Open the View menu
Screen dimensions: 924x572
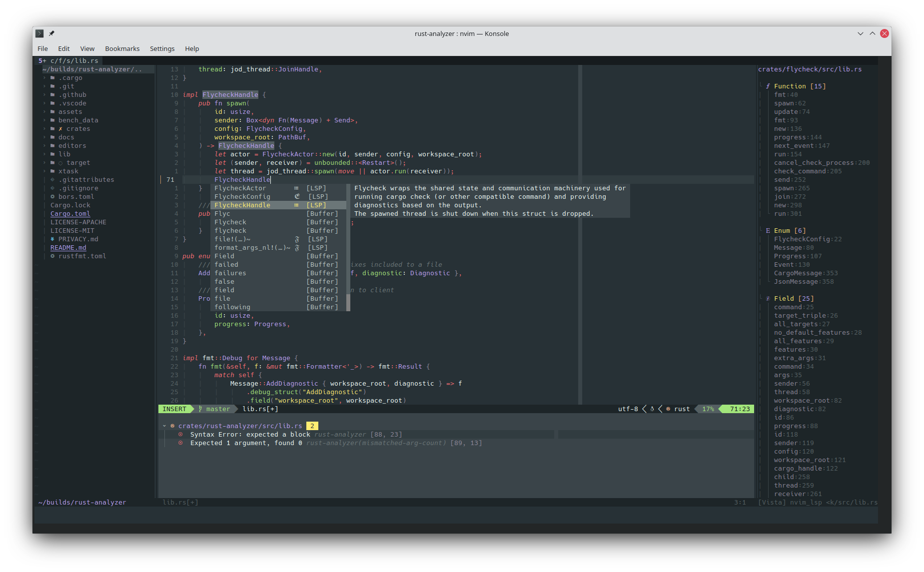[x=87, y=48]
